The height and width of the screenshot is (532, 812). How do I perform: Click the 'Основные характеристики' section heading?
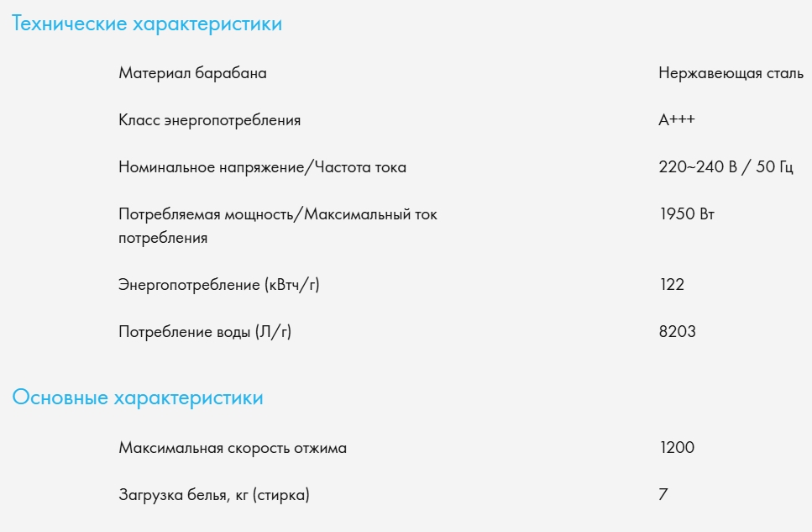[138, 398]
